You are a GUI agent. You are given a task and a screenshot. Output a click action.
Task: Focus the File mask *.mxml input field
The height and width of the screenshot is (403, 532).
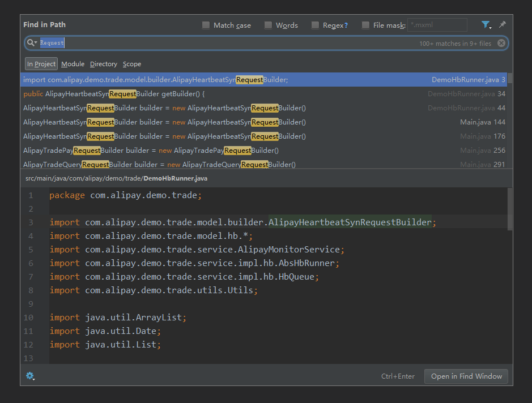437,25
